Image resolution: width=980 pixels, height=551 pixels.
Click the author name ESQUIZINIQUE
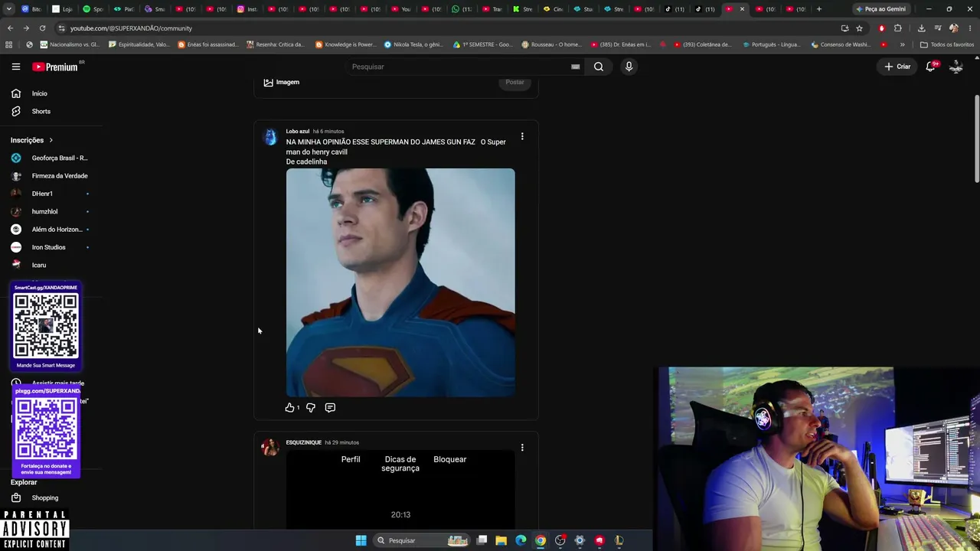click(304, 442)
